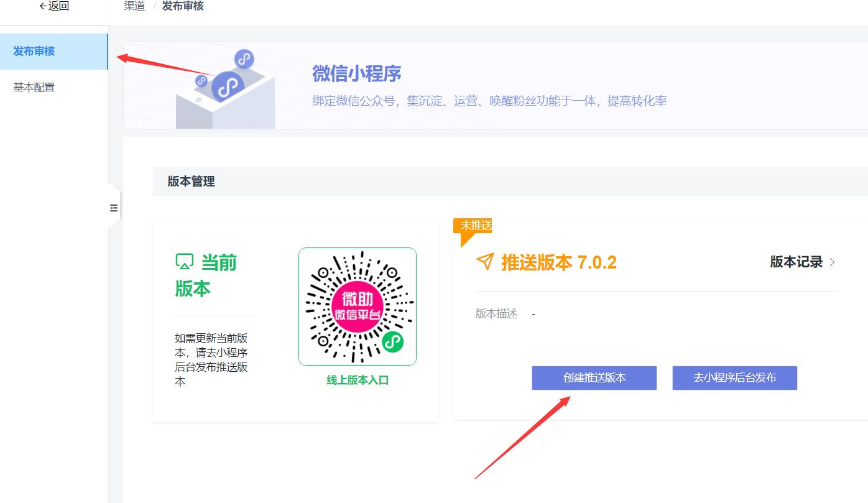Screen dimensions: 868x503
Task: Click the banner description about 绑定微信公众号
Action: click(489, 101)
